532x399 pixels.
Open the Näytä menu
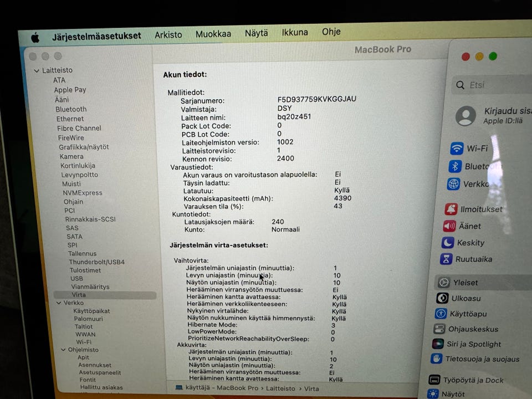(x=256, y=33)
